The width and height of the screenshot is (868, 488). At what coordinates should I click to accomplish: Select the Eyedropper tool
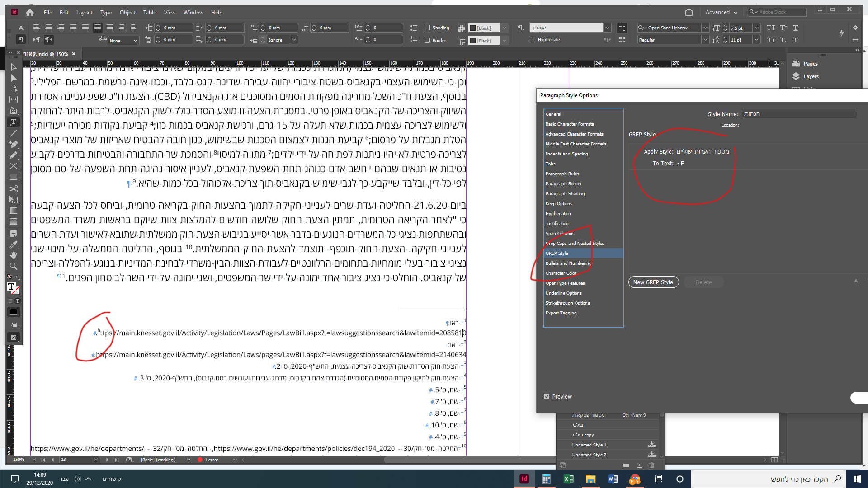coord(14,244)
